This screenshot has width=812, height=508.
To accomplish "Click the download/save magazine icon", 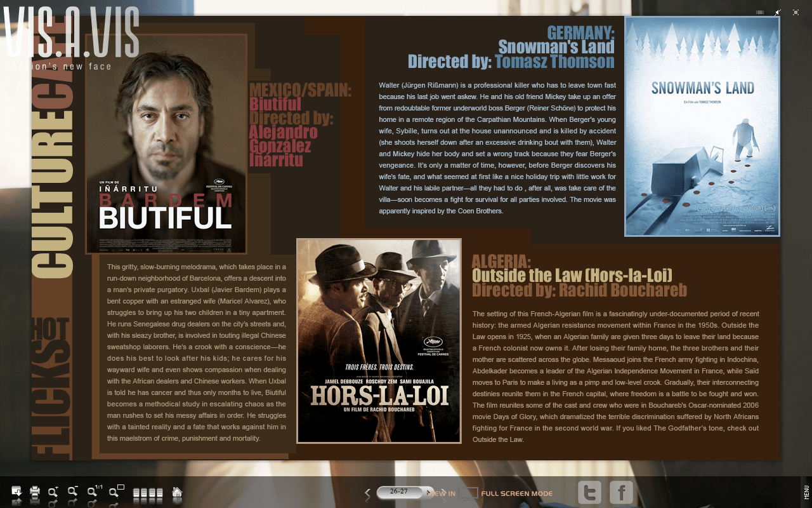I will click(x=17, y=491).
